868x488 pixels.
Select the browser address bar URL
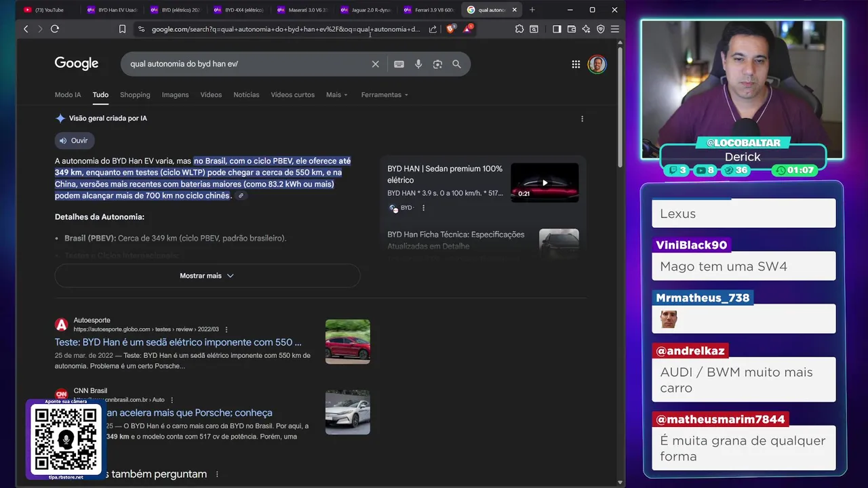coord(285,29)
